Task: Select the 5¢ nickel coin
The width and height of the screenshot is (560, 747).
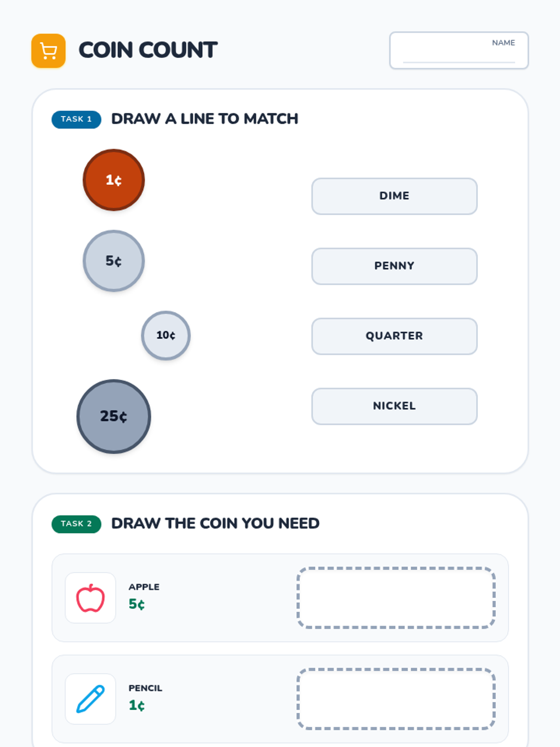Action: click(x=114, y=261)
